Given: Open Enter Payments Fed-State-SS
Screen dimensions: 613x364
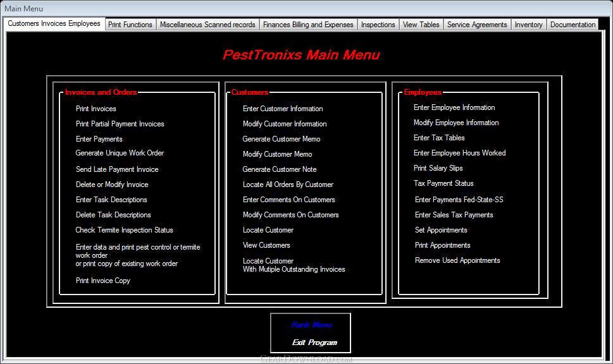Looking at the screenshot, I should click(x=459, y=200).
